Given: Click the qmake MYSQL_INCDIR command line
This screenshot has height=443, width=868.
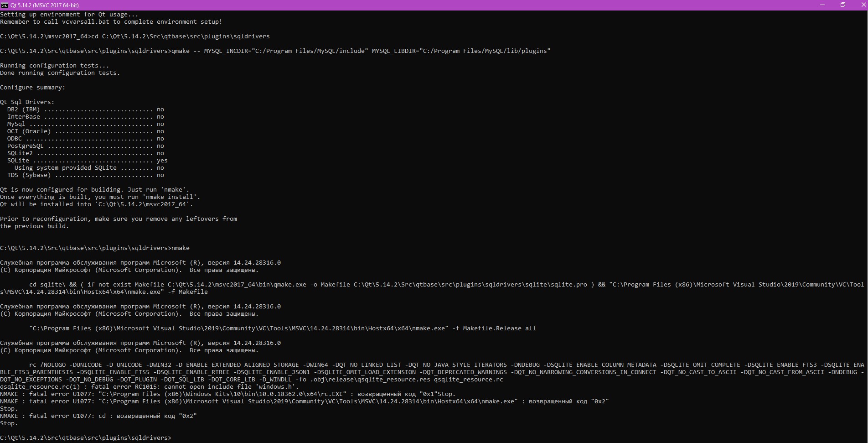Looking at the screenshot, I should pos(275,51).
